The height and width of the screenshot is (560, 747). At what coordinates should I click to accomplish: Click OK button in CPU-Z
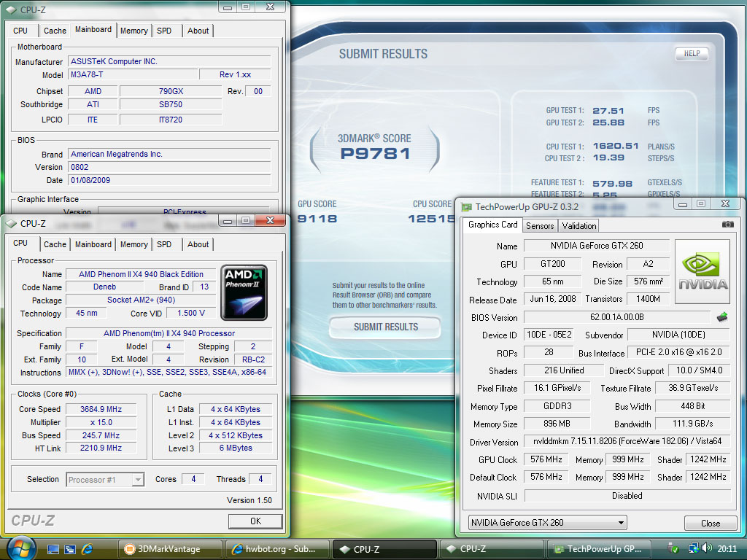255,521
